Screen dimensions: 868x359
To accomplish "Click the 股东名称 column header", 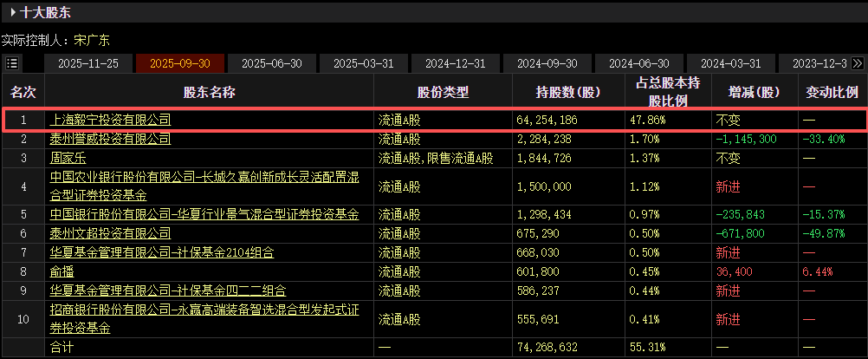I will (x=210, y=91).
